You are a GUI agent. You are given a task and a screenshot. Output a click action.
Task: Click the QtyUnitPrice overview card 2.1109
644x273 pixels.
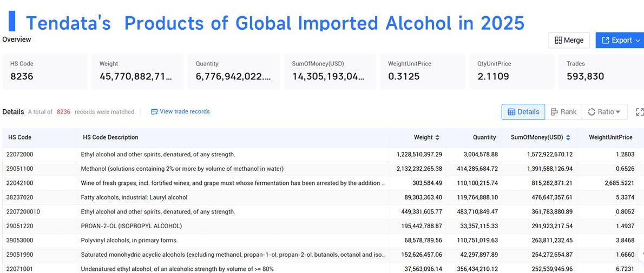coord(512,71)
